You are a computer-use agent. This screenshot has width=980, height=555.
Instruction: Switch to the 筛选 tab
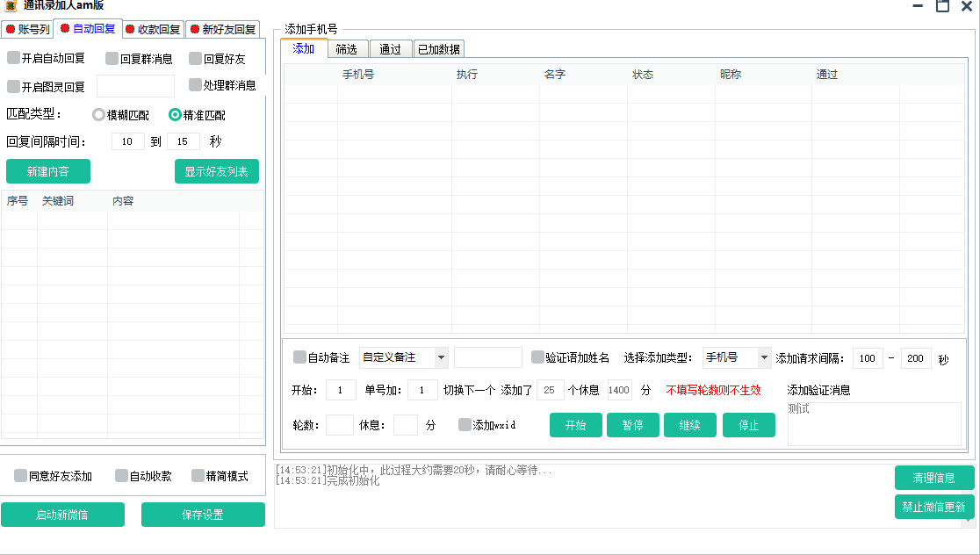347,49
